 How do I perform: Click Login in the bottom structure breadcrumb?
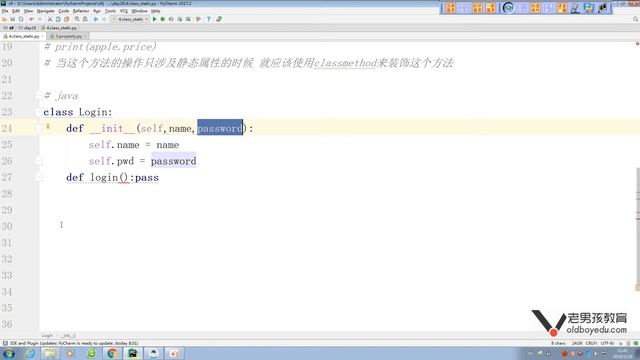(x=47, y=336)
